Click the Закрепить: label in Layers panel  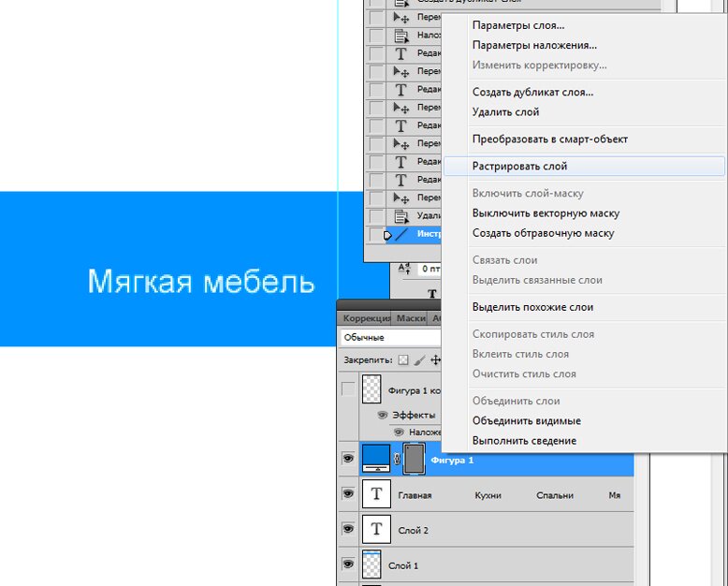368,359
